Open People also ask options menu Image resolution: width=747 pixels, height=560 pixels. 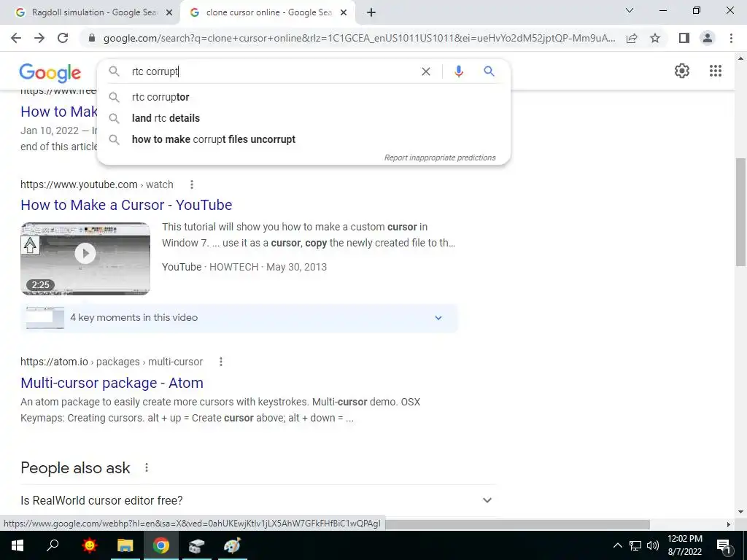point(147,467)
